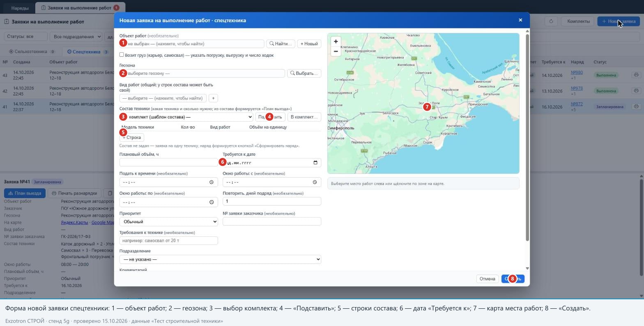Click '+ Новый' object button
This screenshot has width=644, height=326.
[309, 44]
